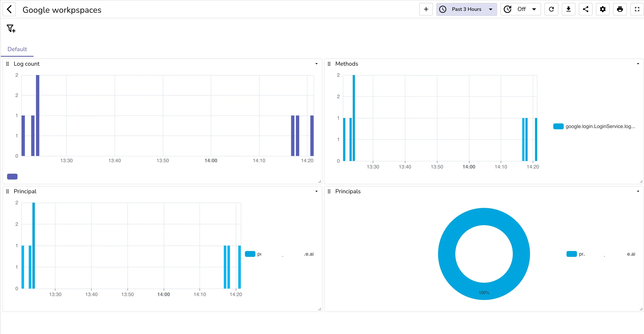Screen dimensions: 644x334
Task: Toggle the Principal chart legend swatch
Action: click(x=250, y=254)
